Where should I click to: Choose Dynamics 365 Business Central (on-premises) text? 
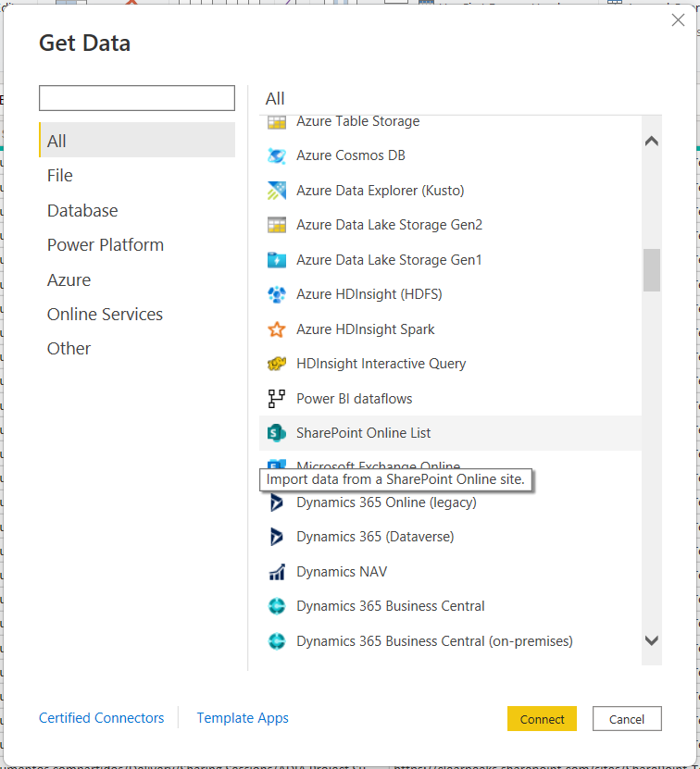(434, 641)
